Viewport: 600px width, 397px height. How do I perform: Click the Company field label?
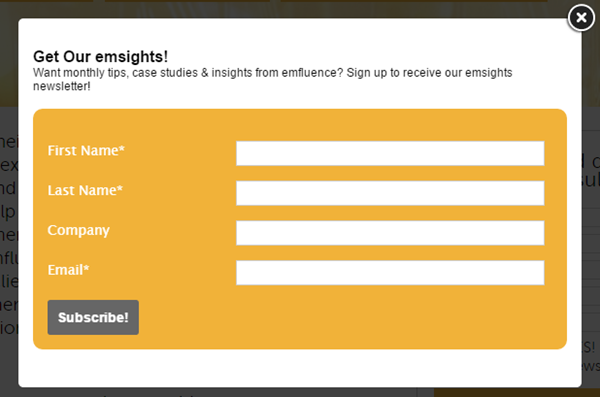pyautogui.click(x=78, y=230)
